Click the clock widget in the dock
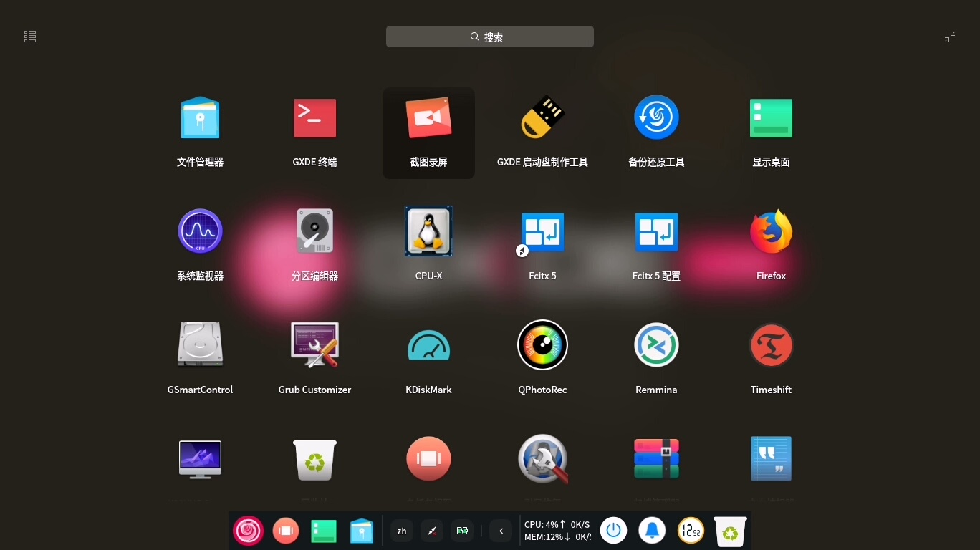Screen dimensions: 980x550 point(691,531)
